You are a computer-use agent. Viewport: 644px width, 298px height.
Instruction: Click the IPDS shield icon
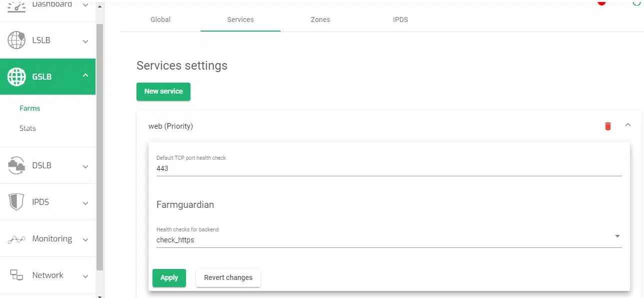pyautogui.click(x=16, y=202)
